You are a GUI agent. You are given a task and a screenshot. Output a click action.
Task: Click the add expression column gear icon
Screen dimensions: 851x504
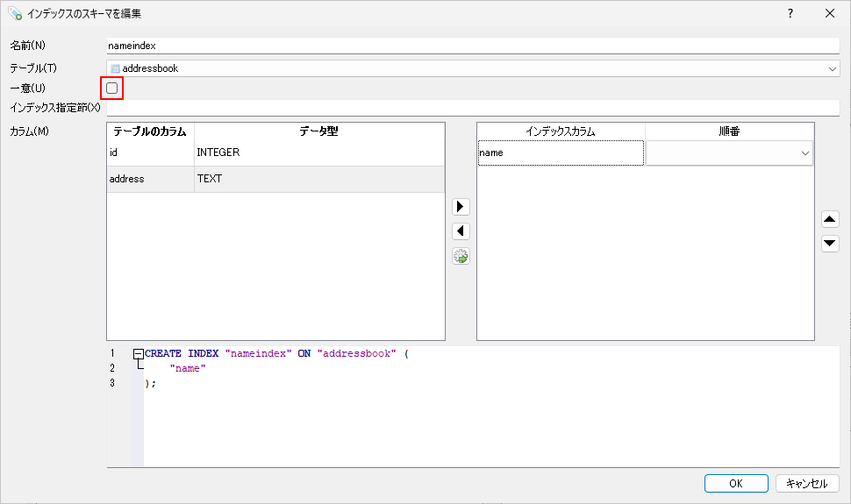(461, 256)
